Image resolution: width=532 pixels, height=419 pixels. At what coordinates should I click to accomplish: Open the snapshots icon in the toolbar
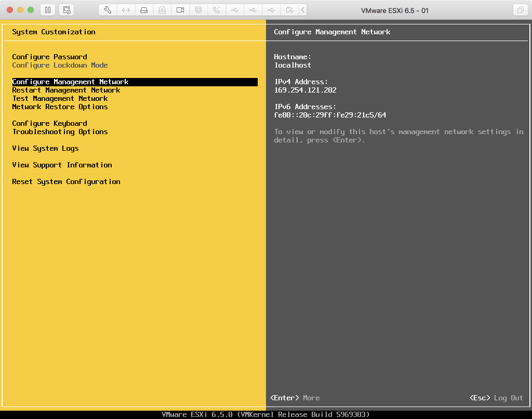point(66,10)
